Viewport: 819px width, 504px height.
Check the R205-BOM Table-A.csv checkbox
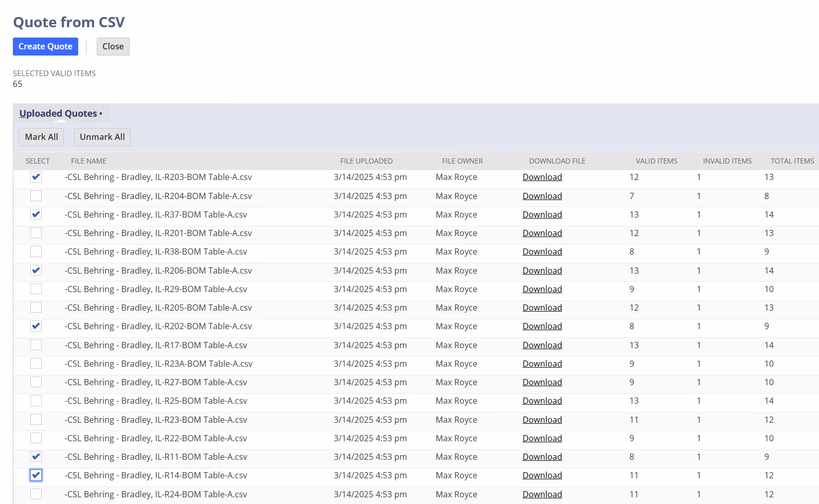(36, 308)
